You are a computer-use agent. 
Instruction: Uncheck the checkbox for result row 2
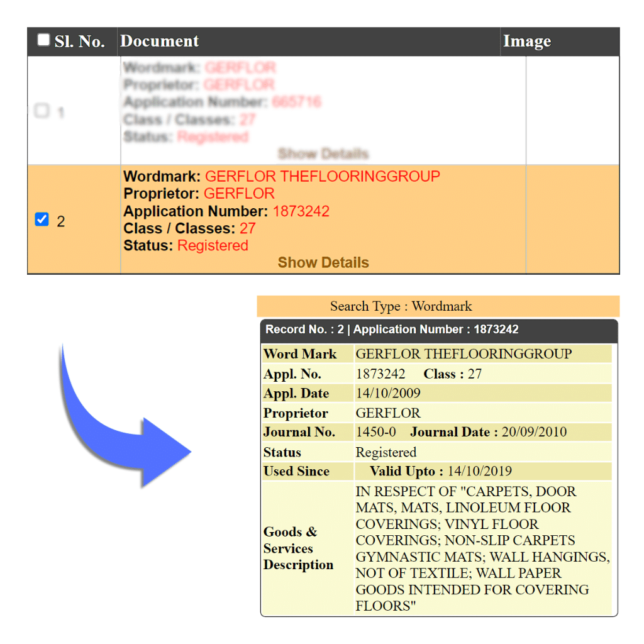42,219
